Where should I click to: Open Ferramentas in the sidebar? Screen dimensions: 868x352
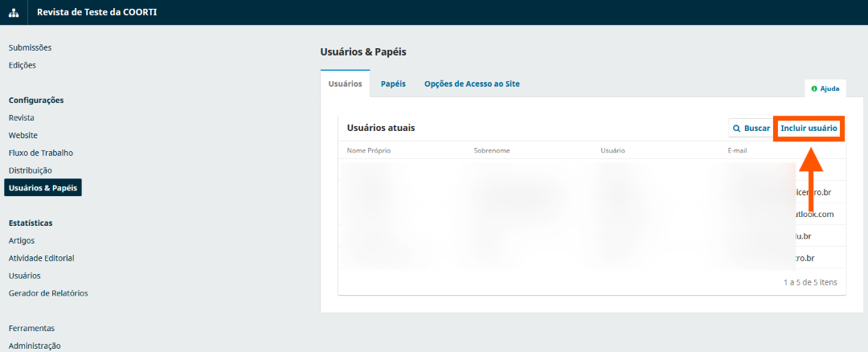[31, 328]
